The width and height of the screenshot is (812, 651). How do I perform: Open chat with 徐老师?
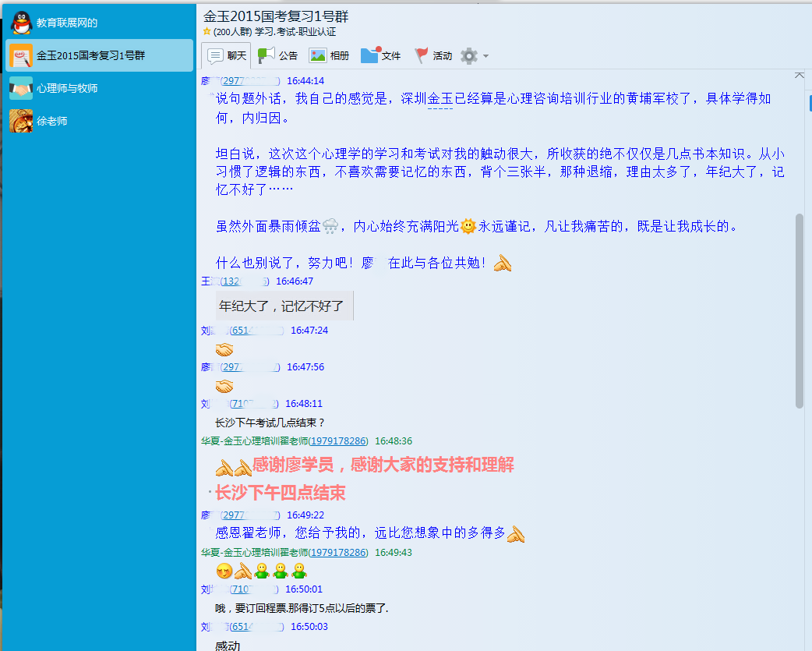point(22,121)
